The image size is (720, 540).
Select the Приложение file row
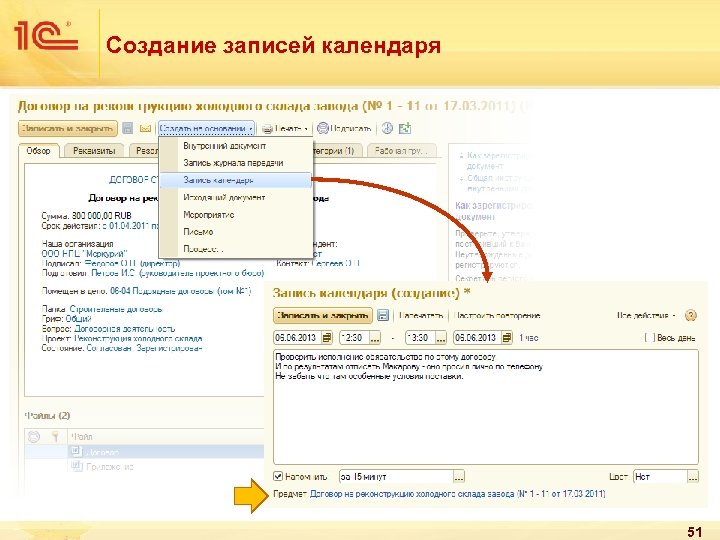tap(145, 467)
